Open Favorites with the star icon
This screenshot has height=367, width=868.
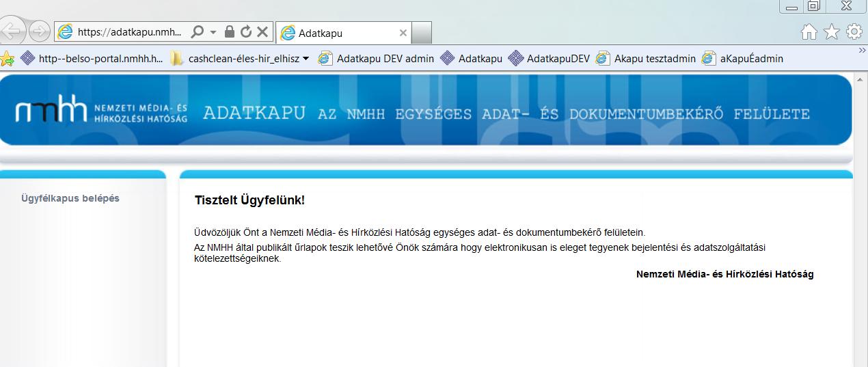[832, 32]
